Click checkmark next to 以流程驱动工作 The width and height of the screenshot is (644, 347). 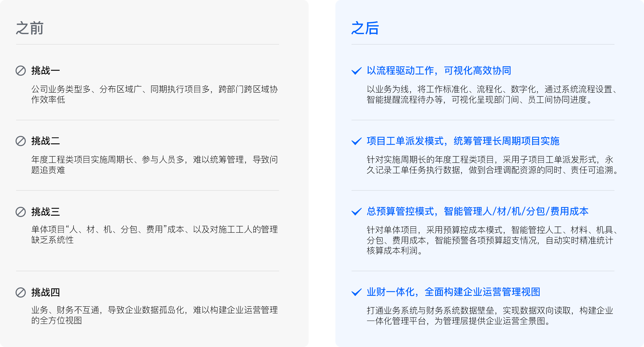(x=356, y=71)
